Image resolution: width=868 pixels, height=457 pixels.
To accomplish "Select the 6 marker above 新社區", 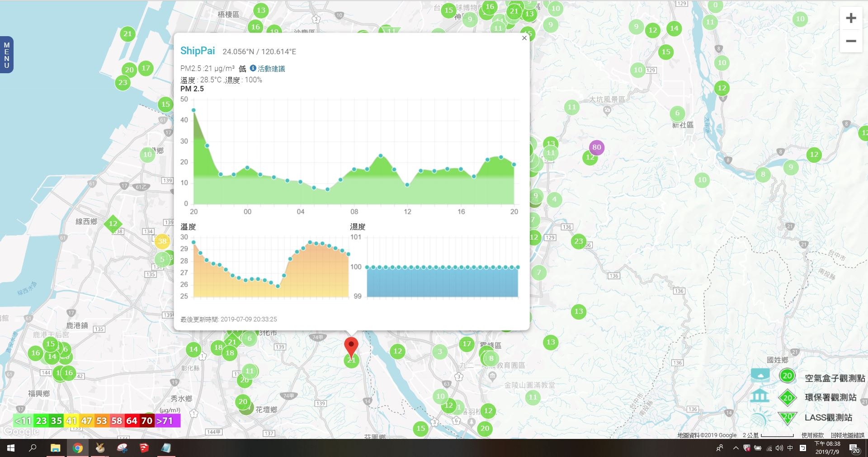I will [x=677, y=113].
